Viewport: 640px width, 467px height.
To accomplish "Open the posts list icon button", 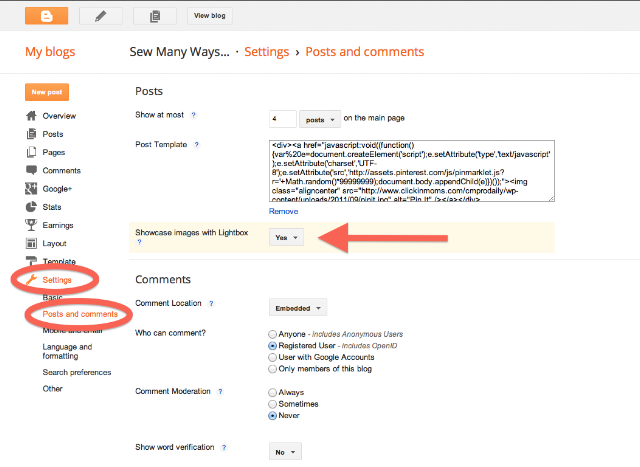I will click(x=155, y=16).
